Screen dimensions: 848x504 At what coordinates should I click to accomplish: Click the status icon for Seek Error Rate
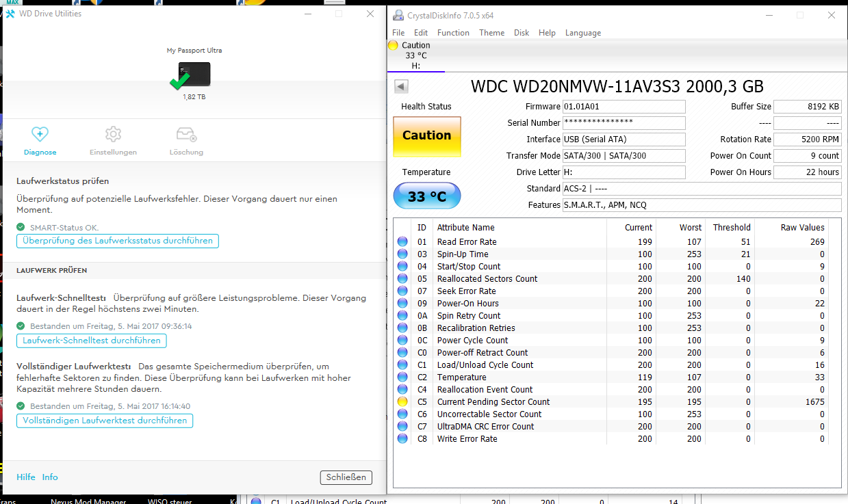(402, 291)
